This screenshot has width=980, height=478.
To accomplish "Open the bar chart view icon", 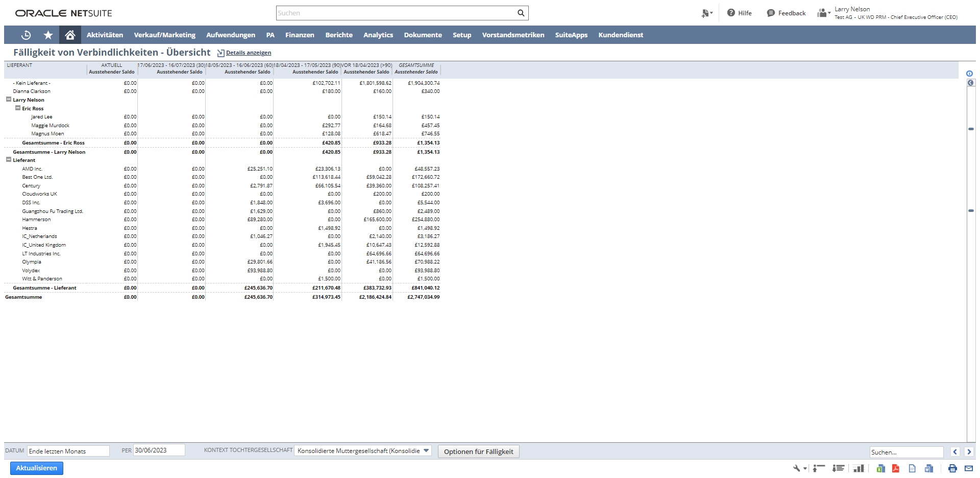I will (859, 468).
